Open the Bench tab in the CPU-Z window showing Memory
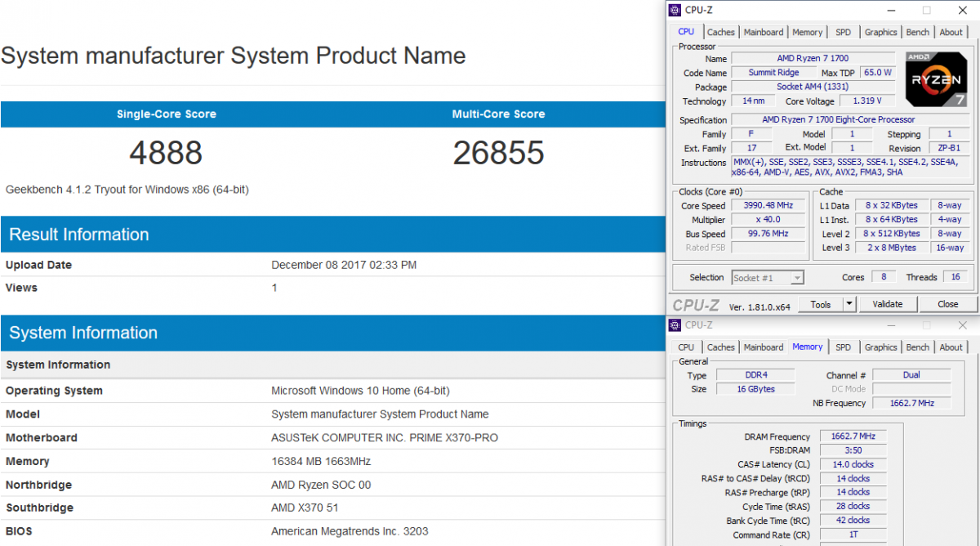The width and height of the screenshot is (980, 546). pos(918,347)
